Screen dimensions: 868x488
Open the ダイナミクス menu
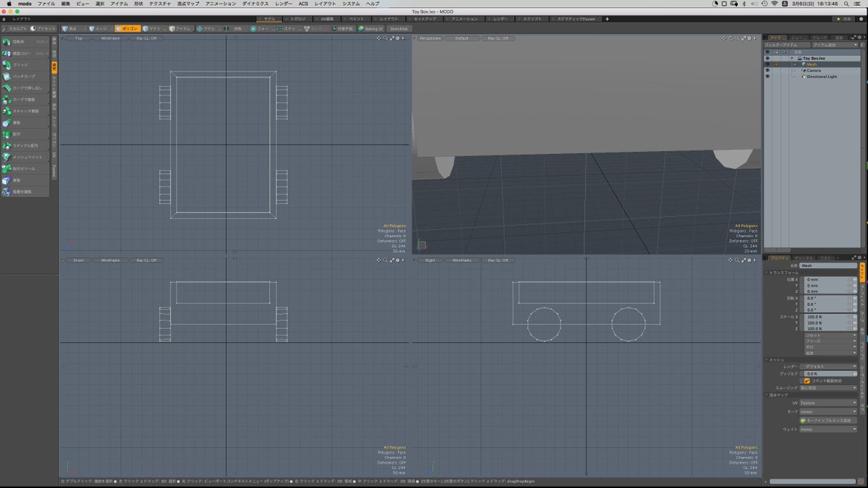click(256, 4)
